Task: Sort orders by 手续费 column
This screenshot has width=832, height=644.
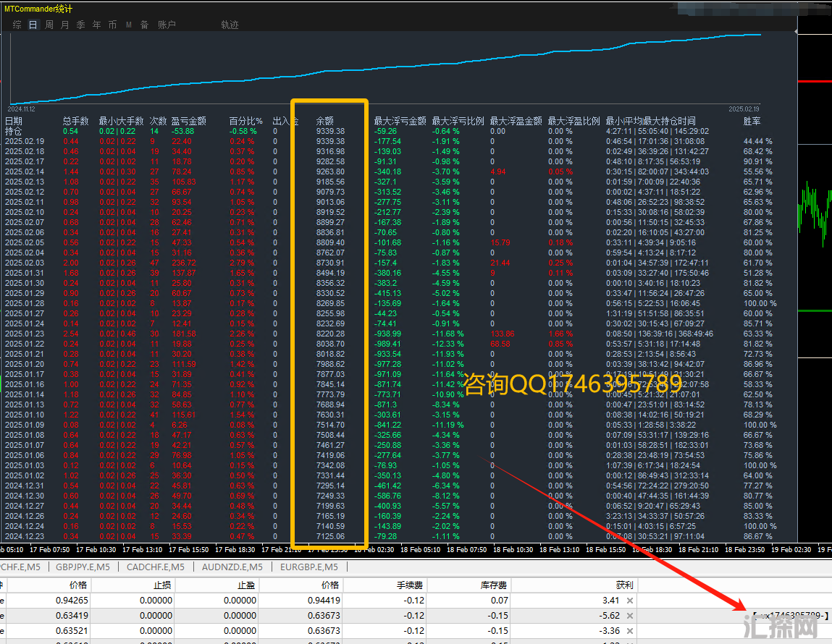Action: point(410,585)
